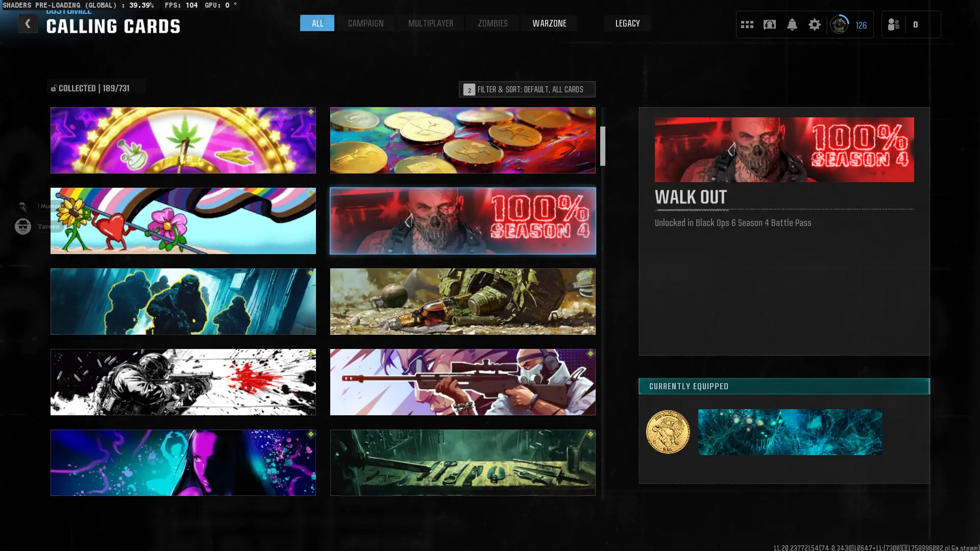
Task: Open the settings gear icon
Action: tap(814, 24)
